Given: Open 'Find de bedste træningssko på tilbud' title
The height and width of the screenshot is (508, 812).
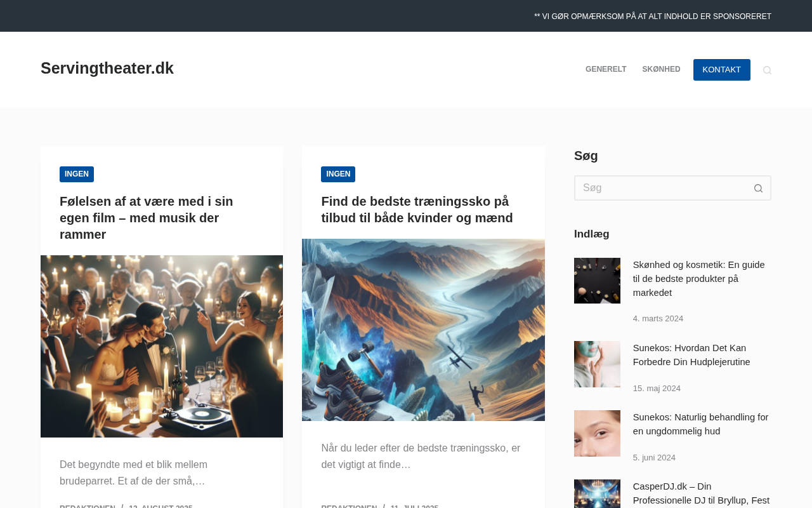Looking at the screenshot, I should pyautogui.click(x=417, y=210).
